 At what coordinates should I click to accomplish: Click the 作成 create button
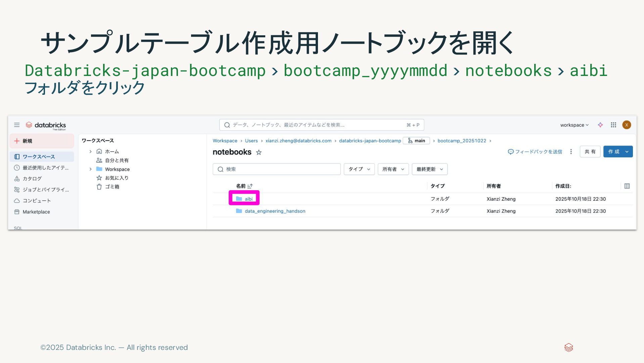[613, 152]
